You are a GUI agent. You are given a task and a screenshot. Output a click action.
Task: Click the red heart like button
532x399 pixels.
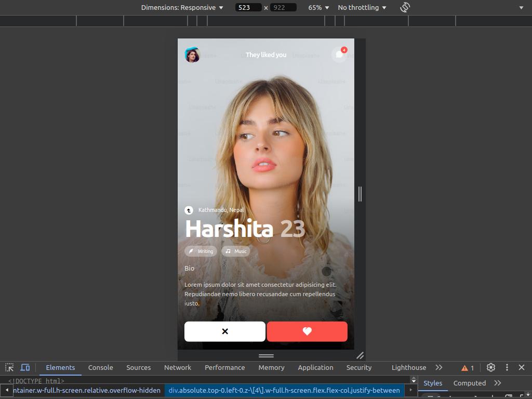pos(307,331)
